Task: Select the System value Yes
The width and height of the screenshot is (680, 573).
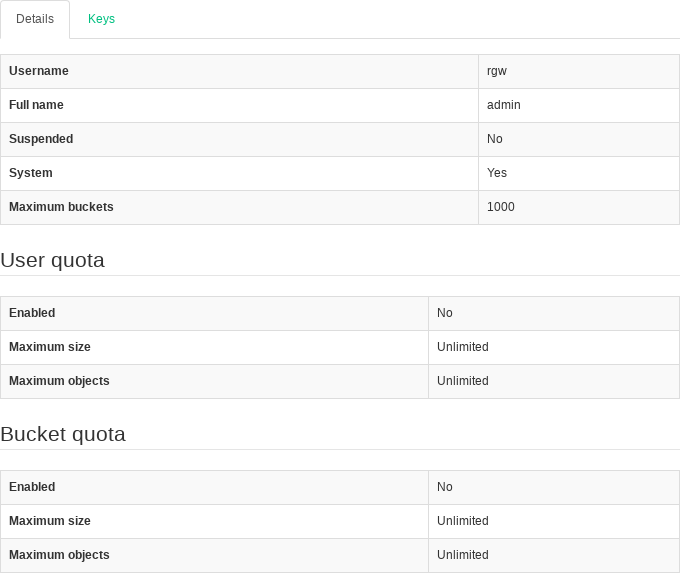Action: tap(496, 173)
